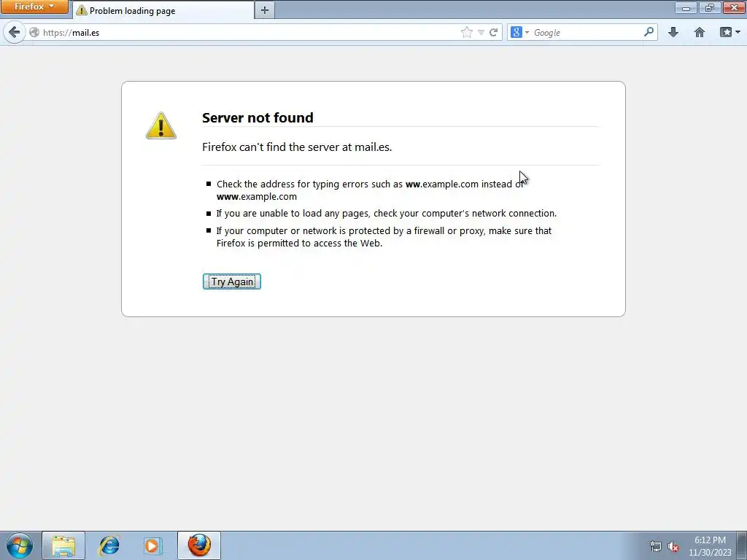The height and width of the screenshot is (560, 747).
Task: Open the network status tray icon
Action: click(x=656, y=547)
